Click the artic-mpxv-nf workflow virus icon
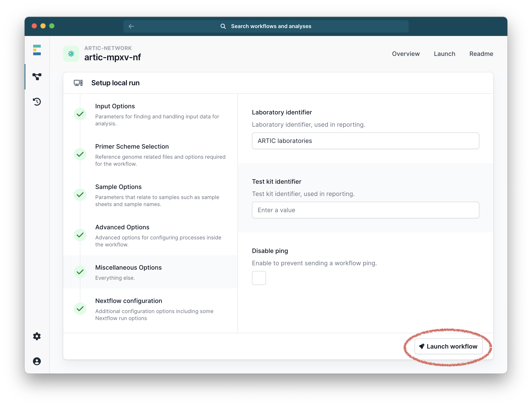532x406 pixels. coord(71,54)
